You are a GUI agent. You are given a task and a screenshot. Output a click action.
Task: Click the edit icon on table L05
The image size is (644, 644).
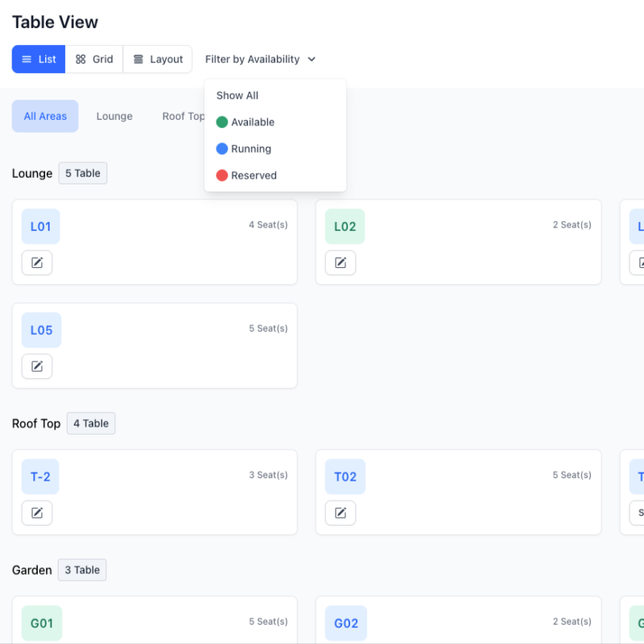(x=37, y=366)
